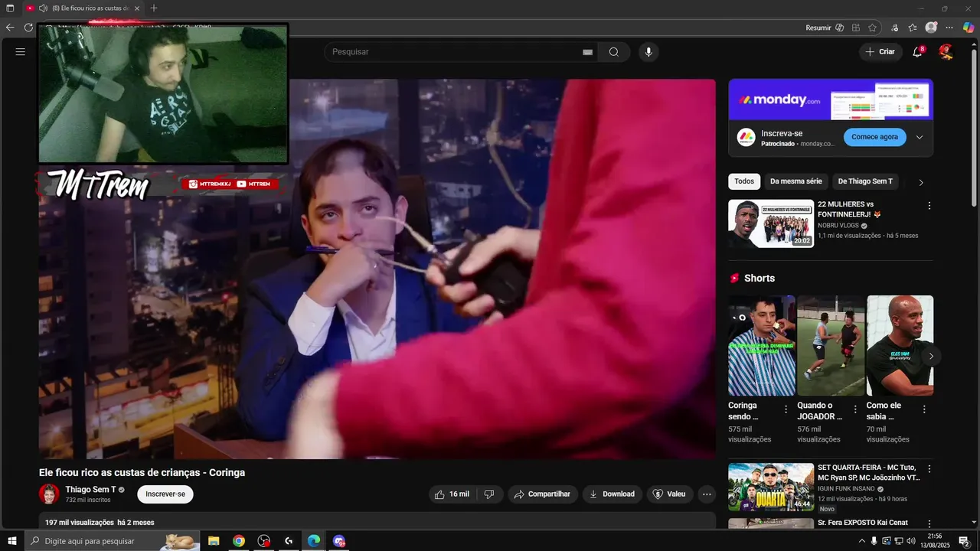Open the volume control in system tray
The width and height of the screenshot is (980, 551).
pyautogui.click(x=910, y=541)
